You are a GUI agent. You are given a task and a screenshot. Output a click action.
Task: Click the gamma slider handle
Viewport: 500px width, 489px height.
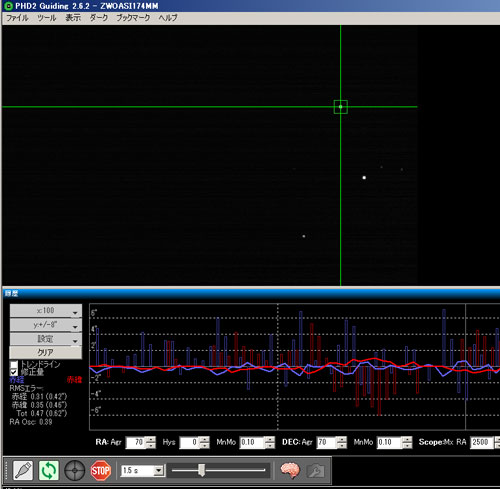coord(201,470)
